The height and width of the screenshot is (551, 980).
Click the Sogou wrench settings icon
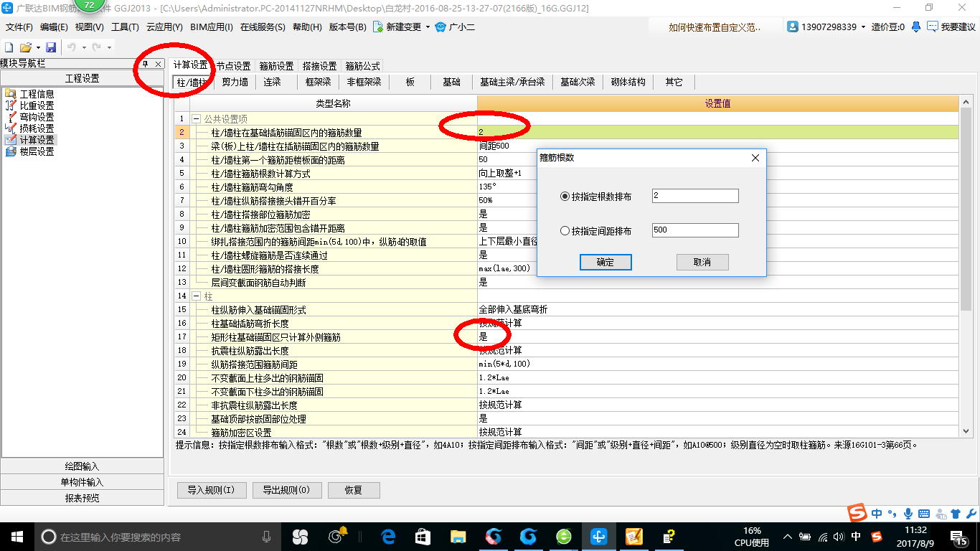pyautogui.click(x=970, y=513)
